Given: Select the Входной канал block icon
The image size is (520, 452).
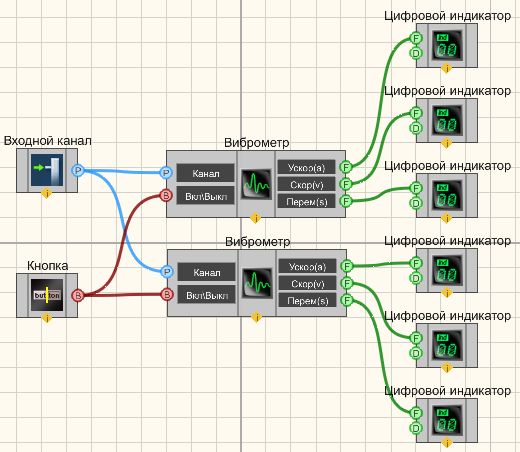Looking at the screenshot, I should (x=47, y=170).
